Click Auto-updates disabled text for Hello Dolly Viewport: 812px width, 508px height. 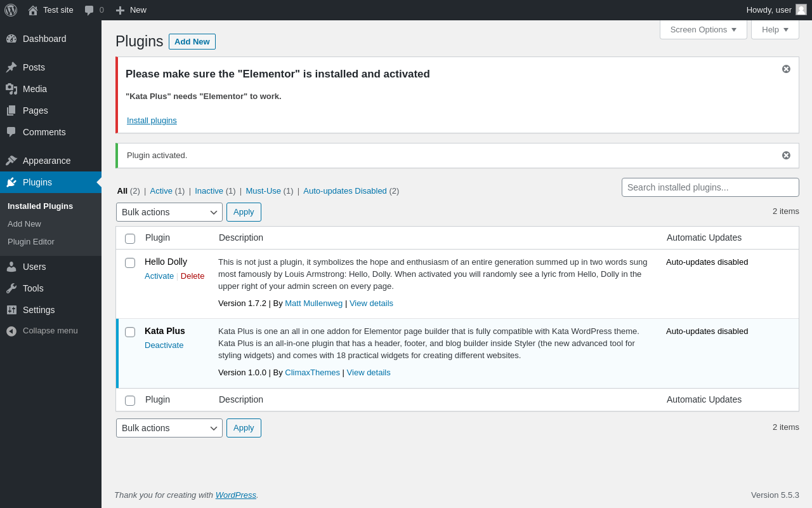[707, 262]
